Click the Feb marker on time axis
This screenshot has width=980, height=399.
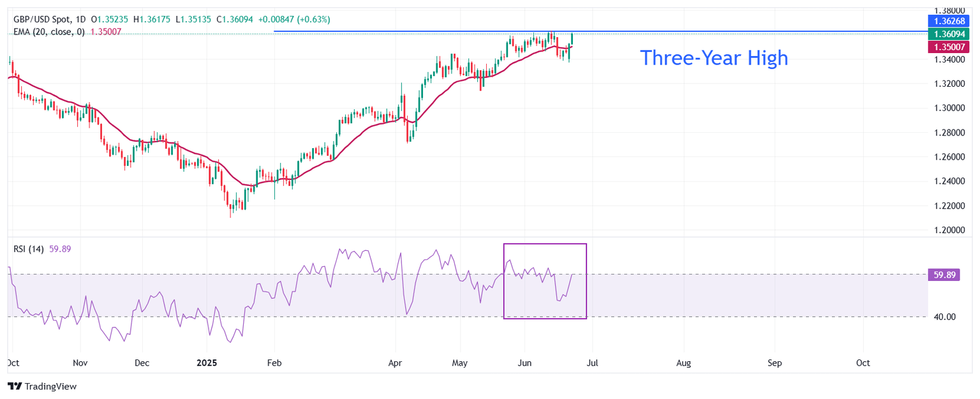click(x=274, y=363)
